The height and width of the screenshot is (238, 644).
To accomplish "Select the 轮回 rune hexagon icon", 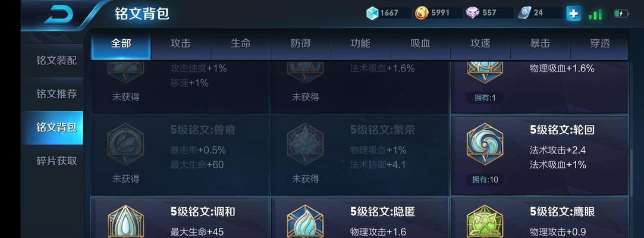I will pos(485,144).
